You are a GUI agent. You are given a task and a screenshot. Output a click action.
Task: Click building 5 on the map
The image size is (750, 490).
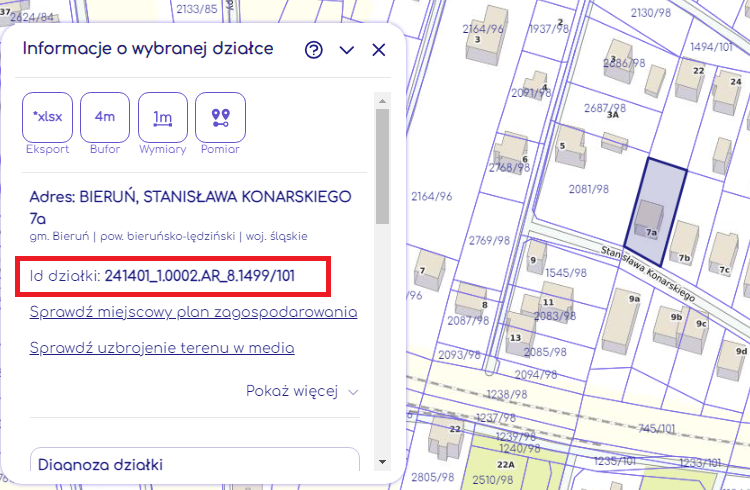pyautogui.click(x=571, y=146)
